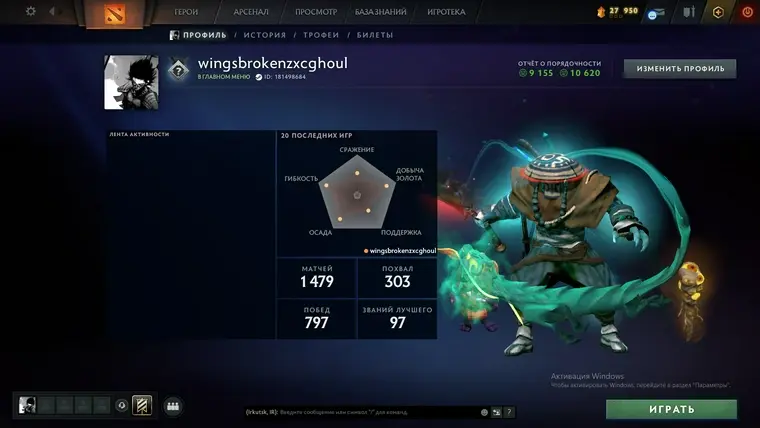The image size is (760, 428).
Task: Toggle the voice microphone icon in party bar
Action: point(122,405)
